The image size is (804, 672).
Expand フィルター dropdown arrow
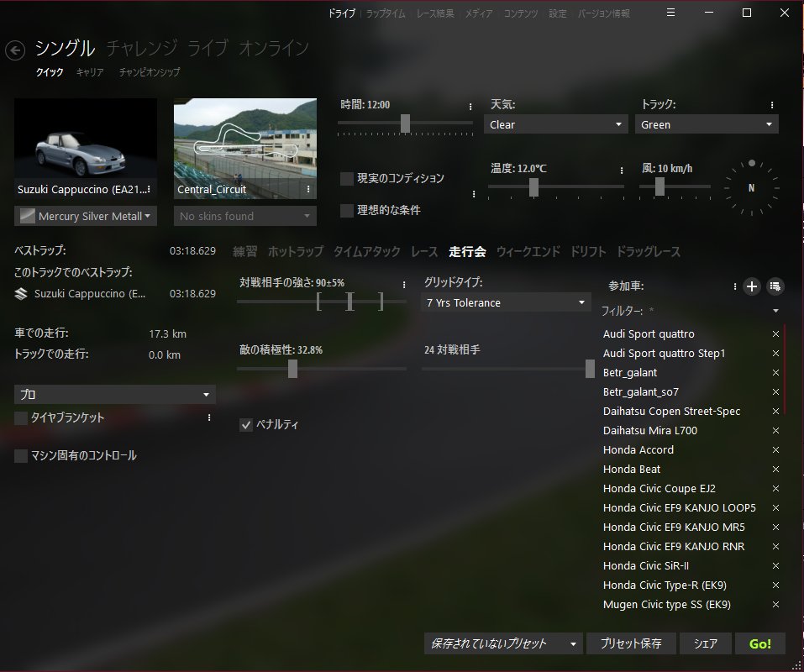click(x=775, y=311)
